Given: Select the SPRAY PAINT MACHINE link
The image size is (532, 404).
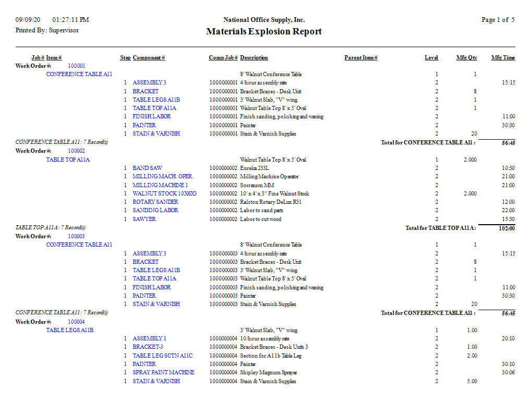Looking at the screenshot, I should tap(163, 373).
